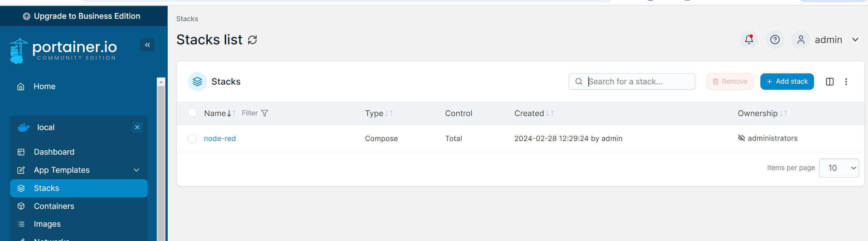Open the notifications bell

tap(749, 40)
